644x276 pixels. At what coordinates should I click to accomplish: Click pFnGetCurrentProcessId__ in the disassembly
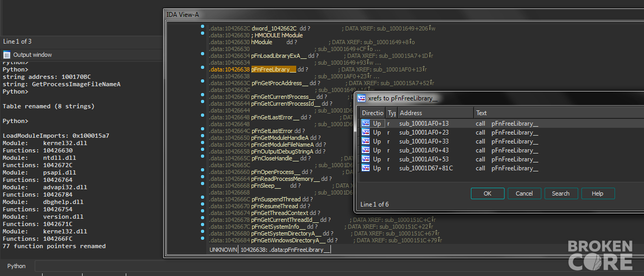click(286, 104)
